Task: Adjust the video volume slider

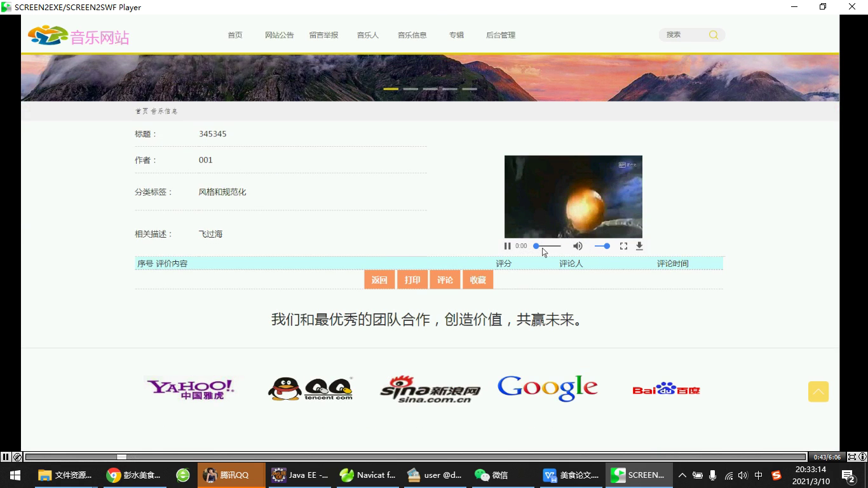Action: 602,246
